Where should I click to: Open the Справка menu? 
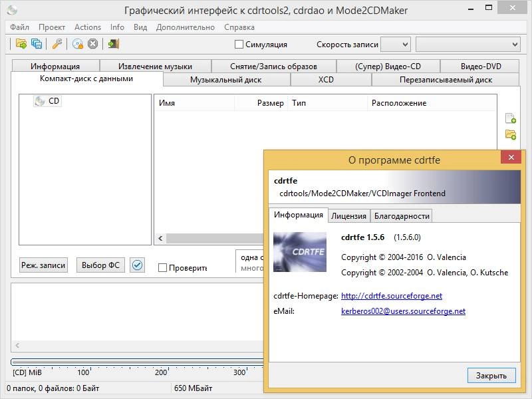[239, 27]
